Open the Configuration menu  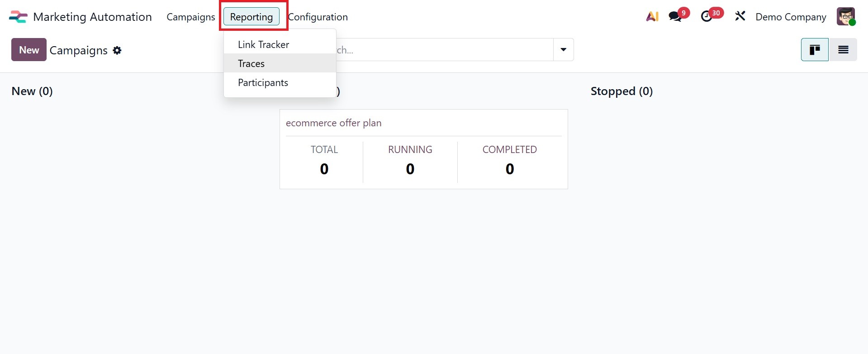(x=318, y=17)
